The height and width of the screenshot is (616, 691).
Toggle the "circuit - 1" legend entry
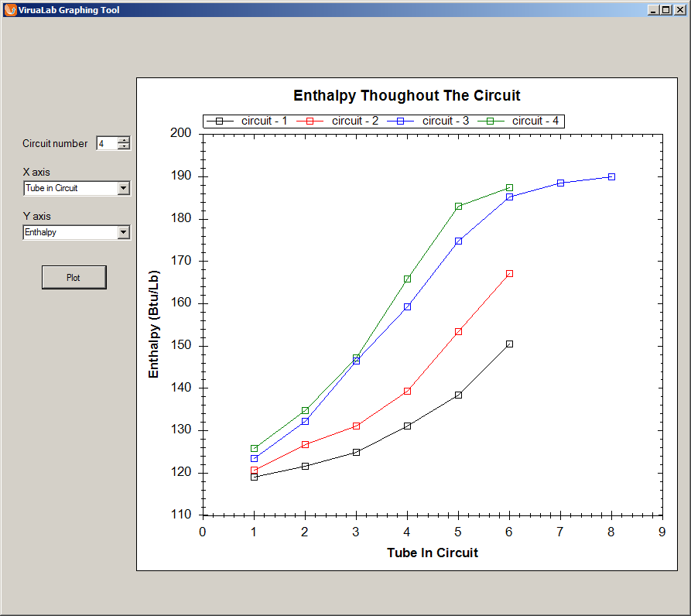[x=265, y=121]
